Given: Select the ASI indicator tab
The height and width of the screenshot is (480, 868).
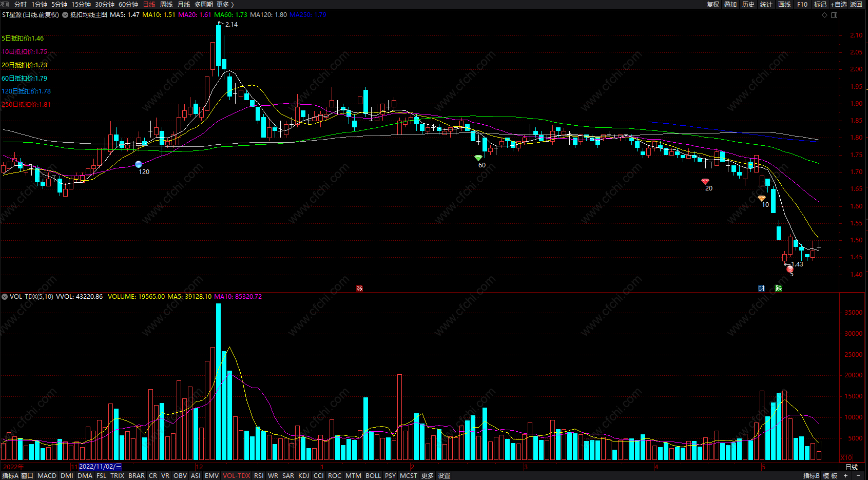Looking at the screenshot, I should pos(196,476).
